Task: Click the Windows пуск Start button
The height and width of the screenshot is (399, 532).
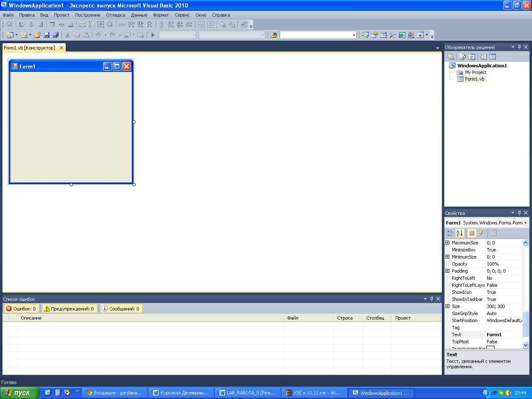Action: tap(20, 393)
